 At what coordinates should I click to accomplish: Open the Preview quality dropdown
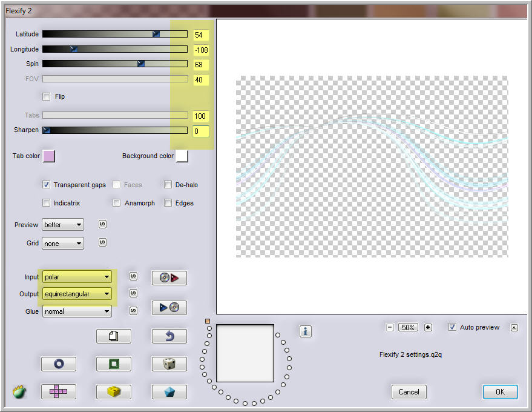click(x=63, y=225)
